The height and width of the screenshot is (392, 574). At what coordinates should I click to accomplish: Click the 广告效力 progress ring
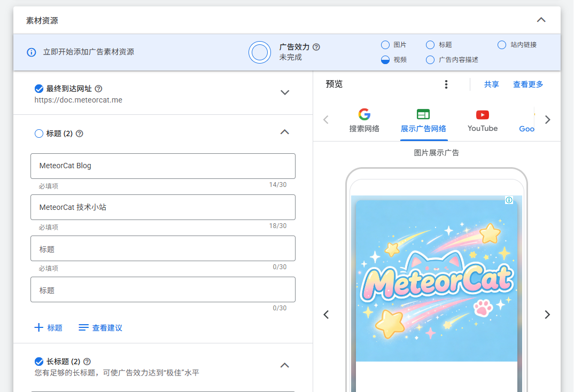(260, 52)
